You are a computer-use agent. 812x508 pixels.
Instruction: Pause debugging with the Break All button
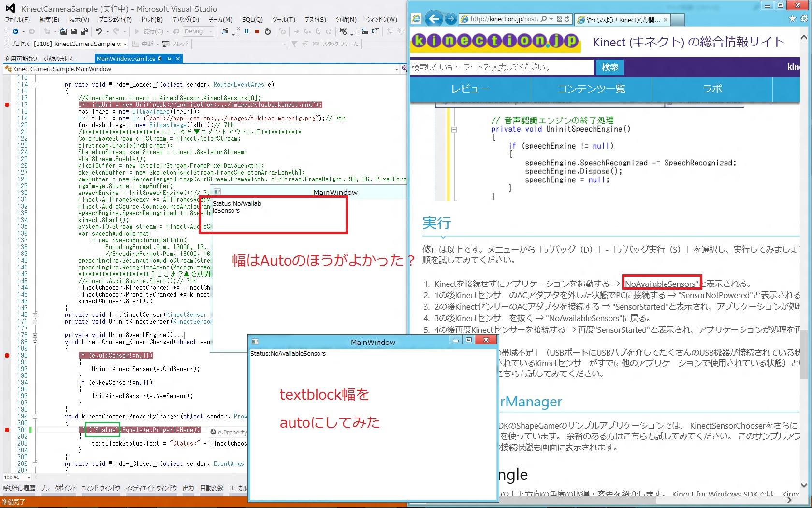tap(246, 31)
